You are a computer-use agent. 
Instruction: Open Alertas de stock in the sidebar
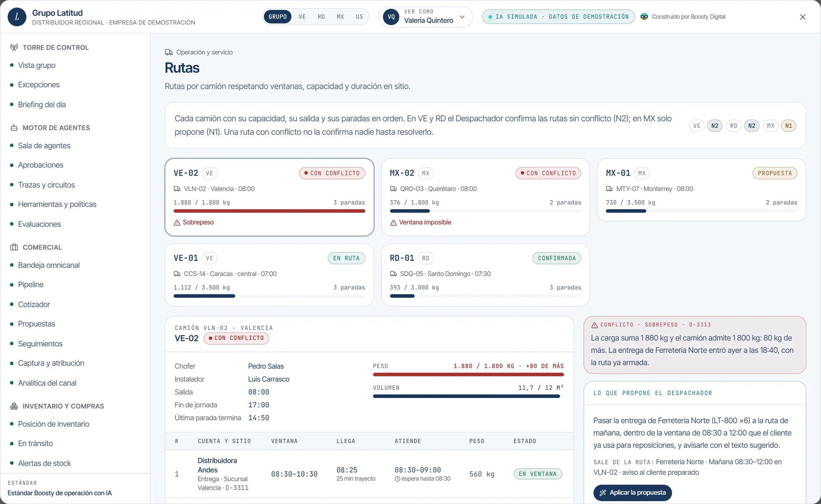click(44, 463)
